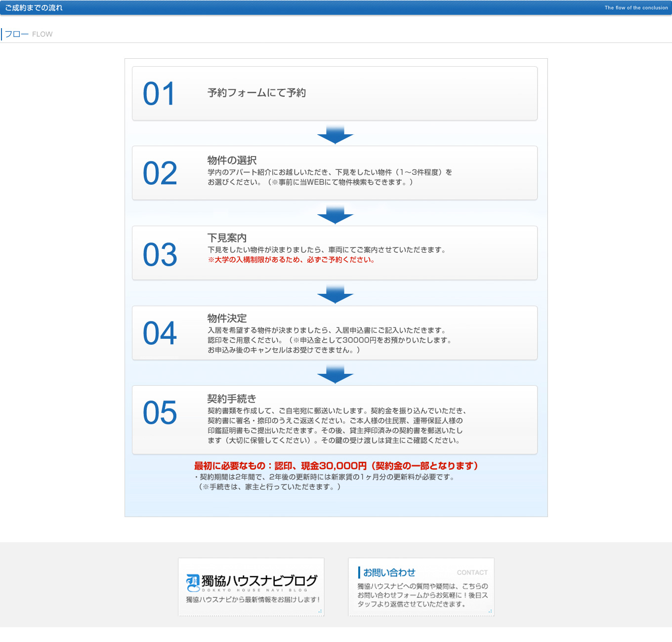Click the フロー FLOW section heading

28,34
